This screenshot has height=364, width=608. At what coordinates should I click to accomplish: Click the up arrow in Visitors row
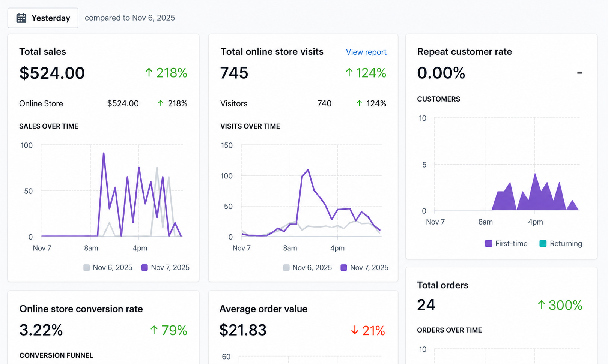359,103
